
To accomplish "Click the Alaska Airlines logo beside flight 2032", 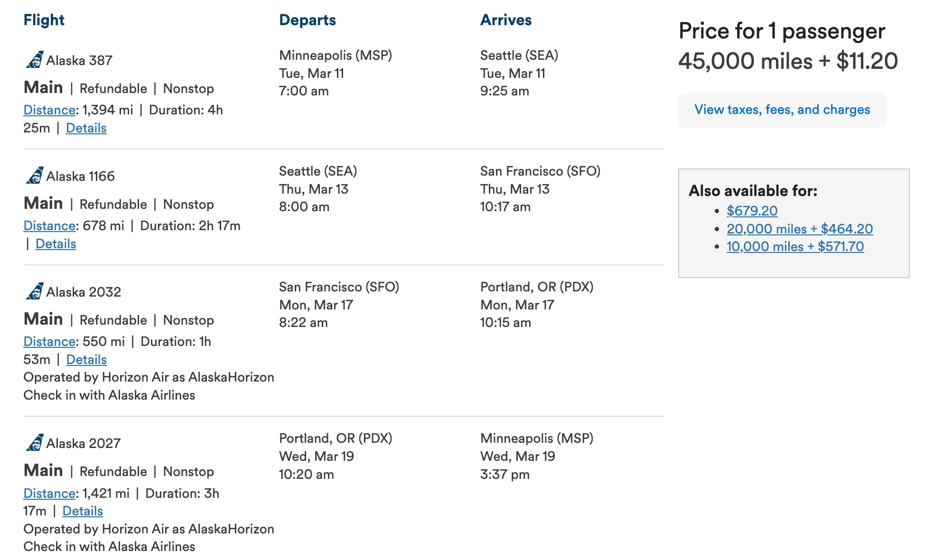I will (x=34, y=292).
